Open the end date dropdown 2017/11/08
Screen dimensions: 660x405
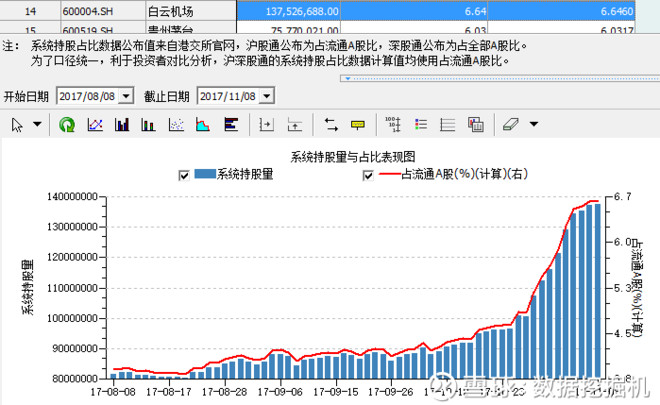click(x=266, y=96)
